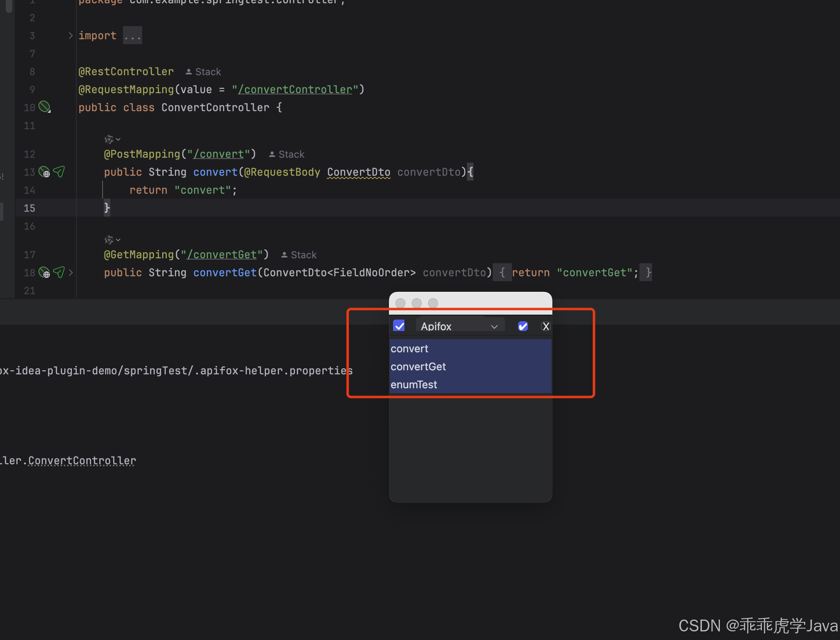
Task: Expand the folded convertGet method at line 18
Action: 71,272
